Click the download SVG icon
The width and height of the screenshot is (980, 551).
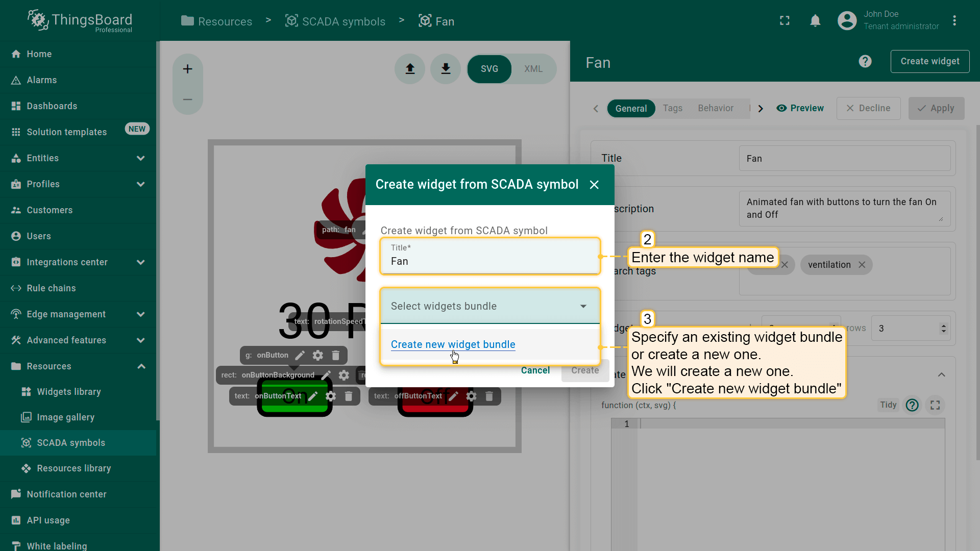[x=446, y=69]
